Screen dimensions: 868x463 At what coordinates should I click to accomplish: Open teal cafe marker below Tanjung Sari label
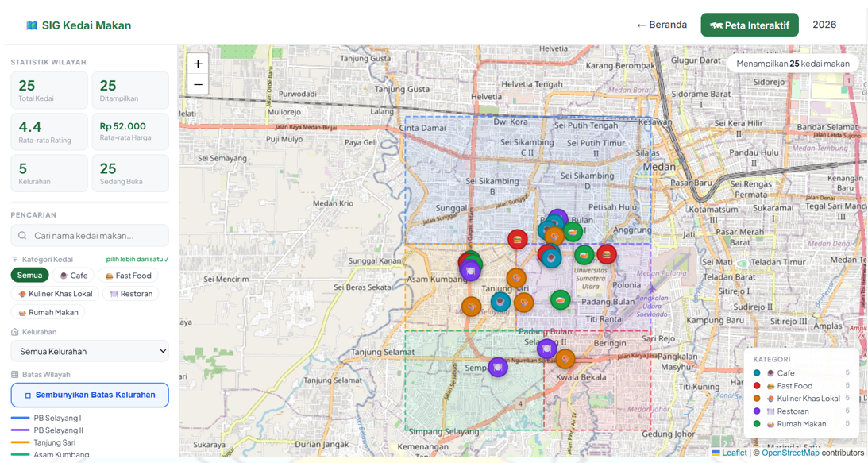pyautogui.click(x=500, y=302)
